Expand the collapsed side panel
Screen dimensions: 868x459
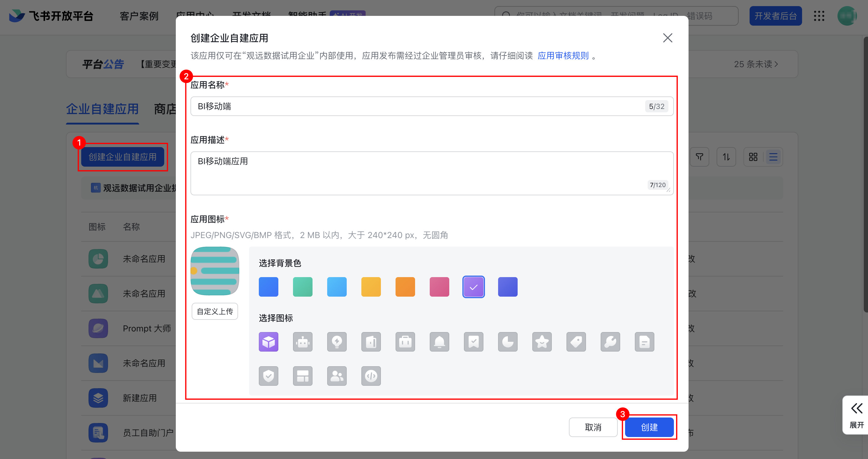click(856, 415)
